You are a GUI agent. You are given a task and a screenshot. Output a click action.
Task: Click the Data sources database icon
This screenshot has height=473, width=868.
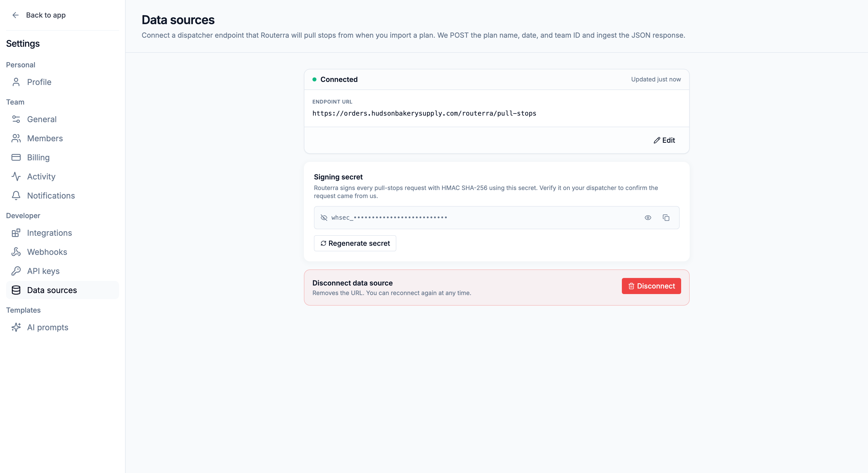16,290
